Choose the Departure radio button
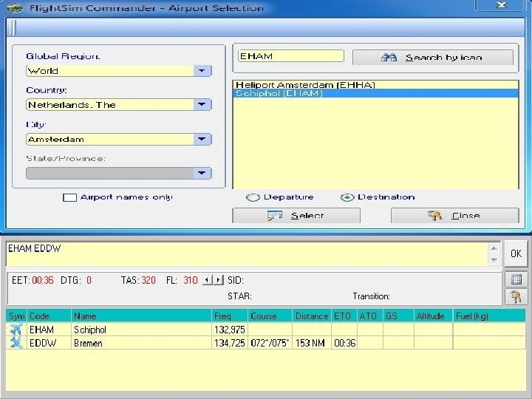This screenshot has height=399, width=532. pos(253,197)
